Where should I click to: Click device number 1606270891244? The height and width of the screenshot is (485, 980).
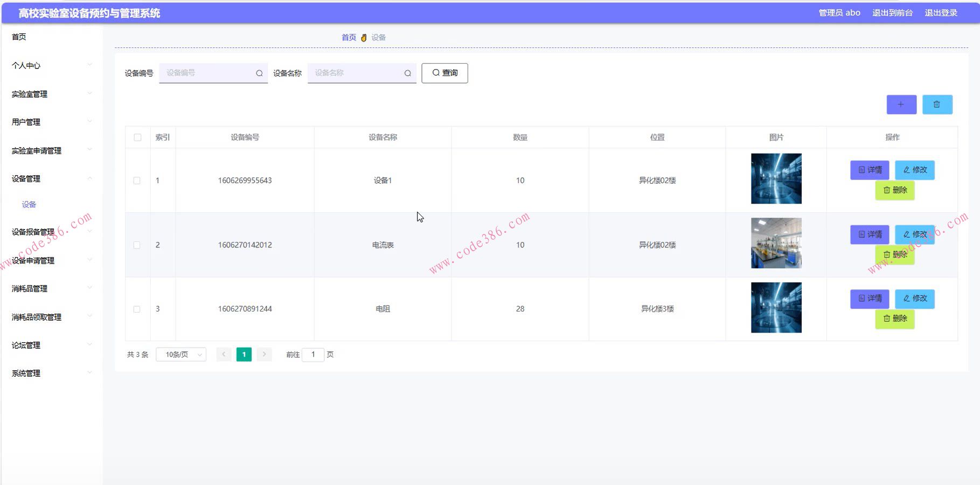point(245,309)
